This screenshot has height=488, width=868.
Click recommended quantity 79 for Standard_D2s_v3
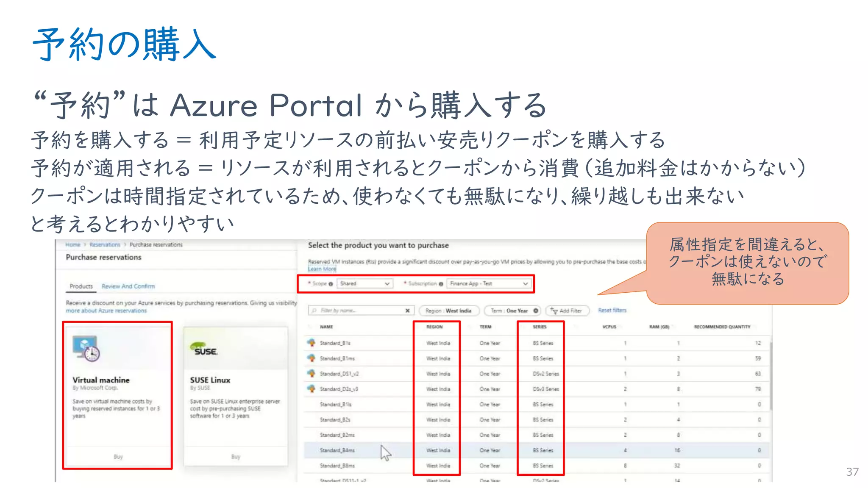[x=758, y=389]
